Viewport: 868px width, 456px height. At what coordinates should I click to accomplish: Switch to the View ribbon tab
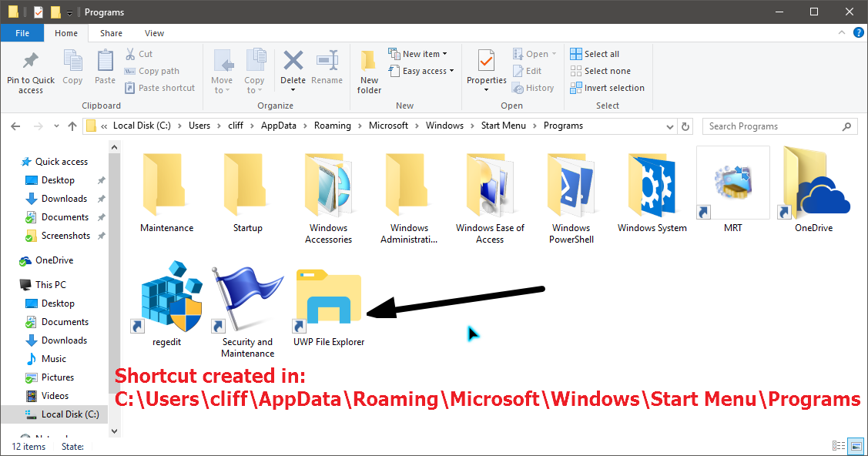tap(154, 33)
